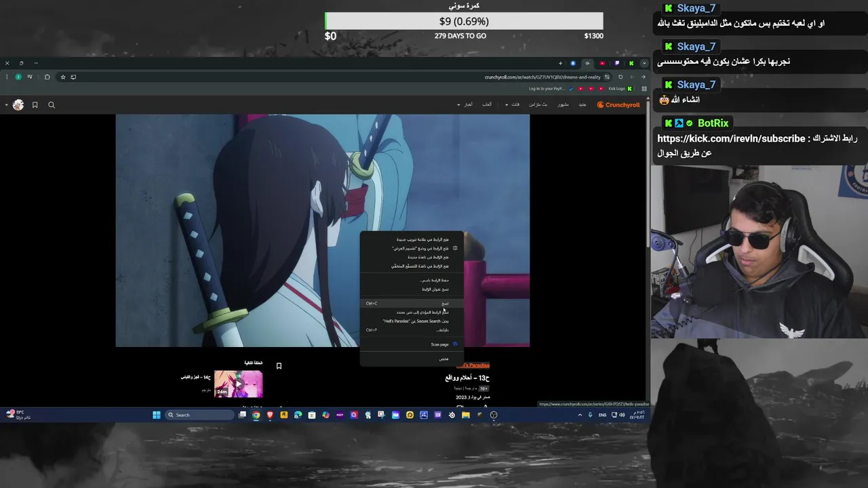Click the Crunchyroll logo in the site header
Image resolution: width=868 pixels, height=488 pixels.
[618, 105]
